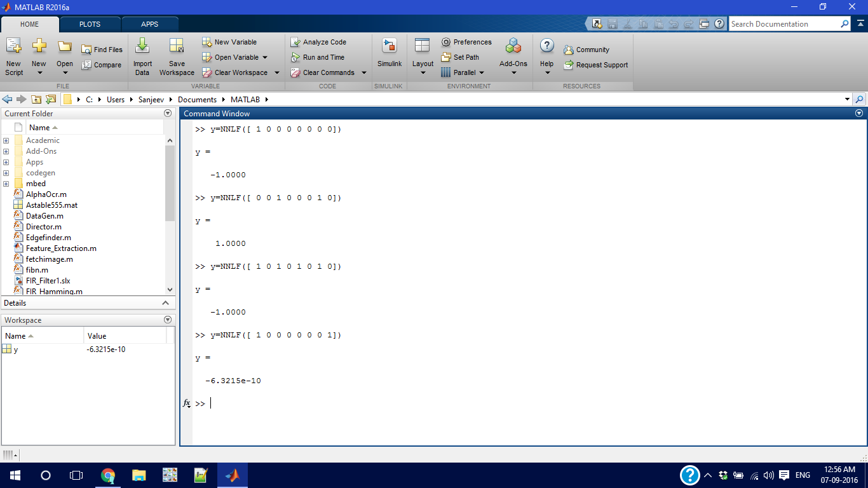Launch Simulink
Image resolution: width=868 pixels, height=488 pixels.
click(x=390, y=53)
